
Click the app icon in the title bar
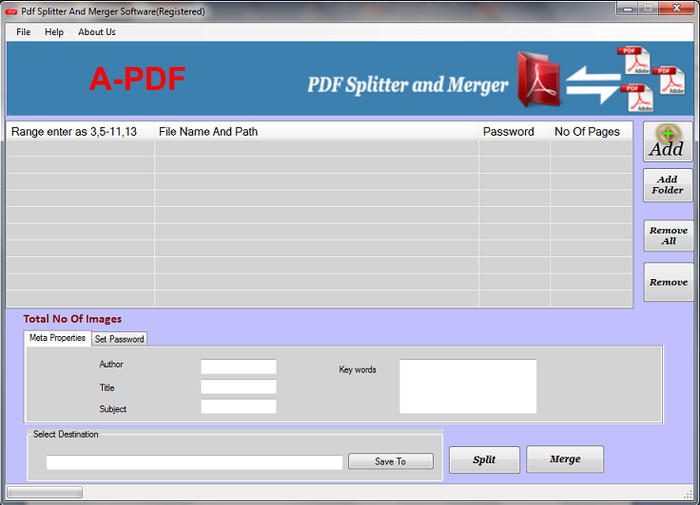pyautogui.click(x=11, y=12)
